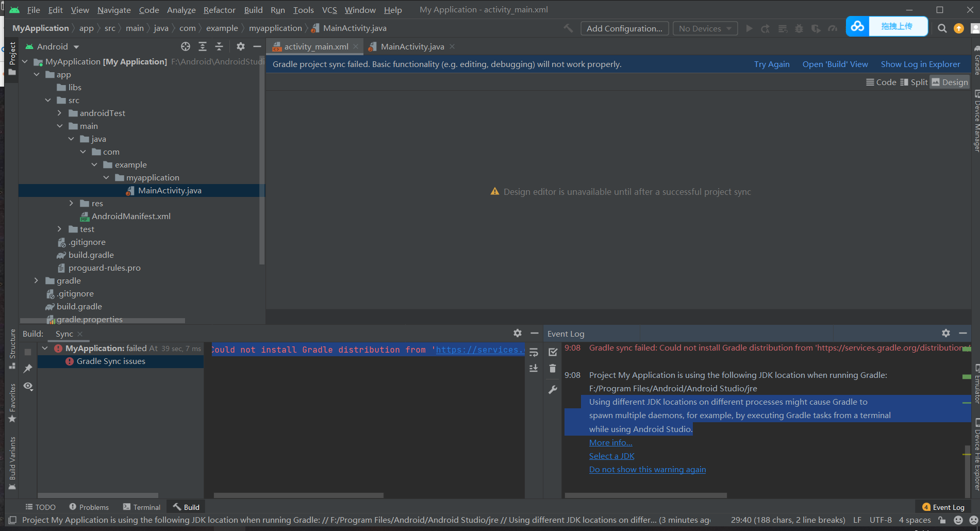The image size is (980, 531).
Task: Click the More info... link
Action: click(x=610, y=442)
